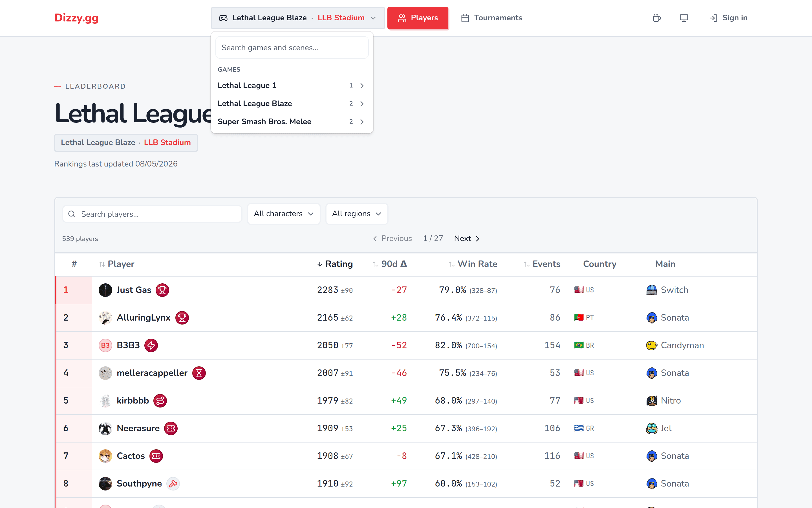Click the sign-in arrow icon

[x=713, y=18]
